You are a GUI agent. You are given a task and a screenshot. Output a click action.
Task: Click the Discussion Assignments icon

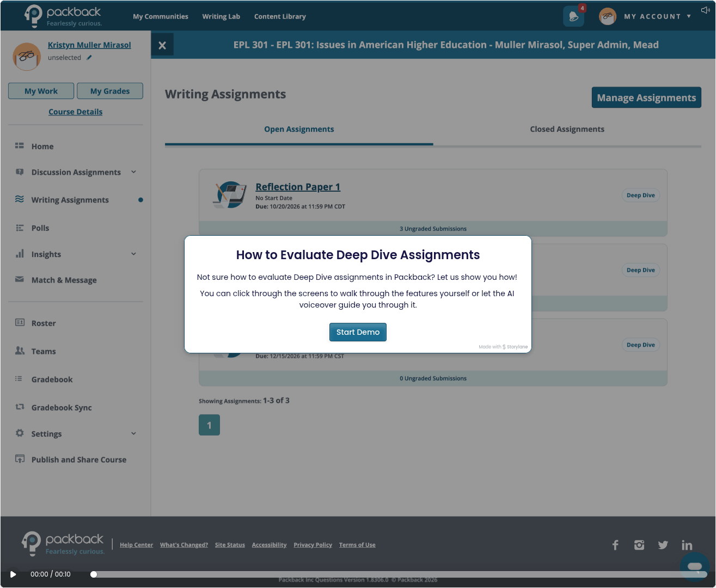click(20, 172)
